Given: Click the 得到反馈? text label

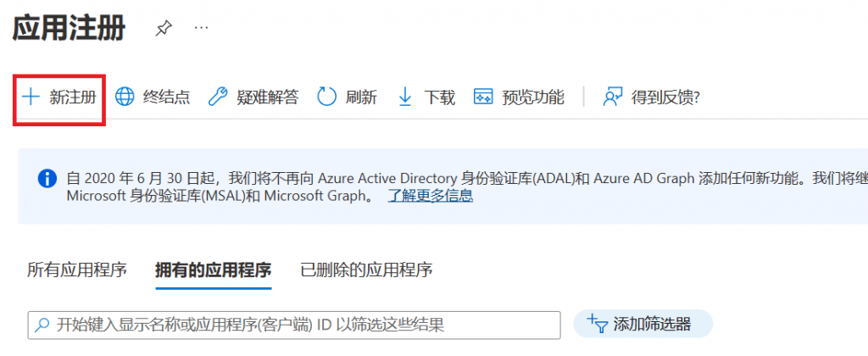Looking at the screenshot, I should pyautogui.click(x=665, y=97).
